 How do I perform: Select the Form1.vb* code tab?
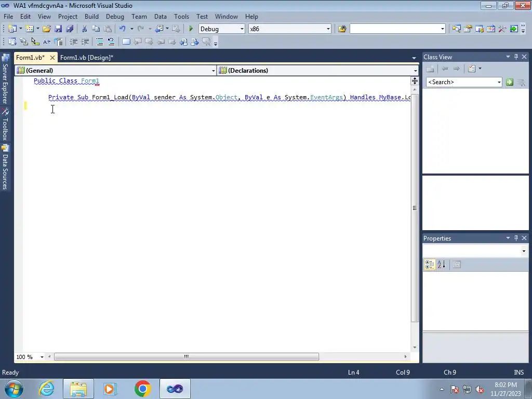[31, 58]
